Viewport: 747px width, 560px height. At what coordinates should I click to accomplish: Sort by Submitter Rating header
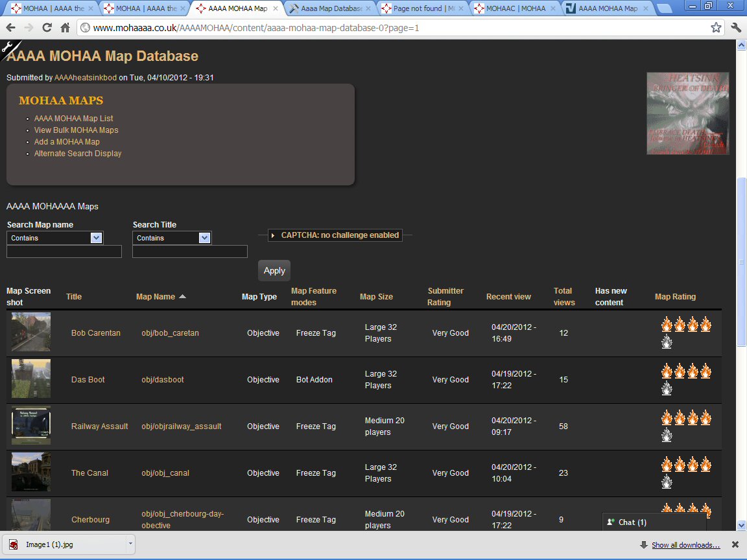click(445, 297)
